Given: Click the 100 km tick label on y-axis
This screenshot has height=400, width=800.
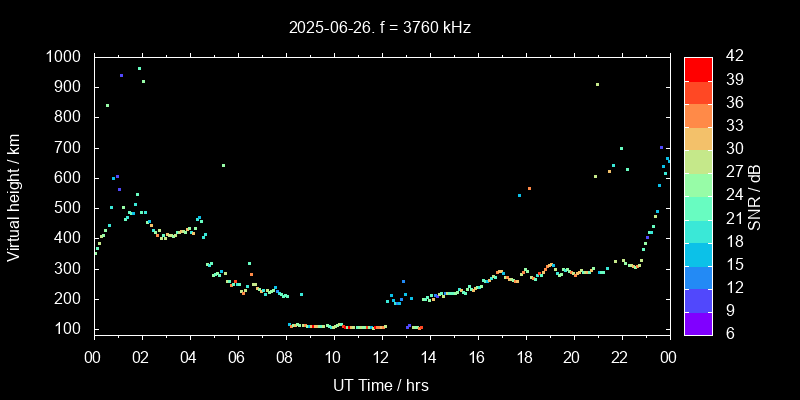Looking at the screenshot, I should 68,329.
